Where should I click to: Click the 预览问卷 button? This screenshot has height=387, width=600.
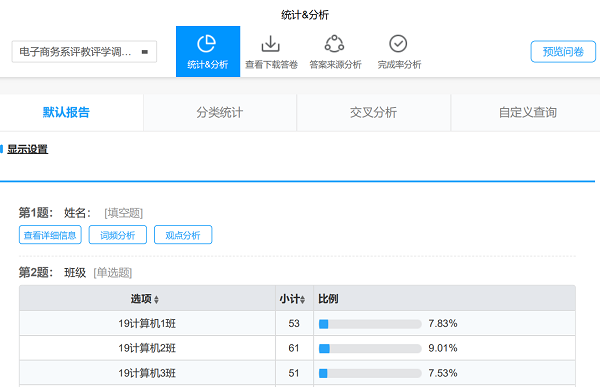563,52
